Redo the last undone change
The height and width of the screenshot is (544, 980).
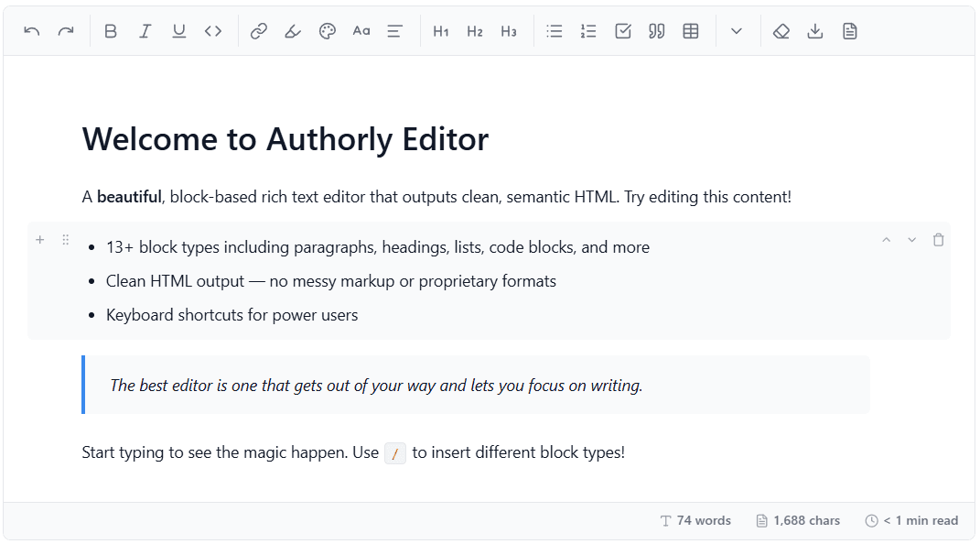coord(66,31)
